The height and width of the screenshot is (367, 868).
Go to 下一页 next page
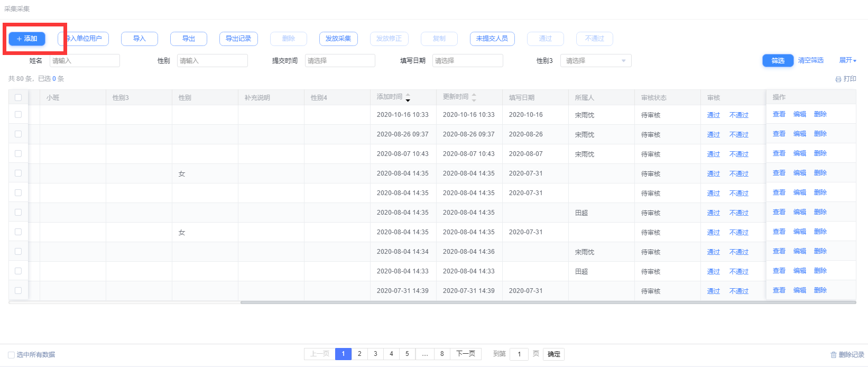point(465,354)
